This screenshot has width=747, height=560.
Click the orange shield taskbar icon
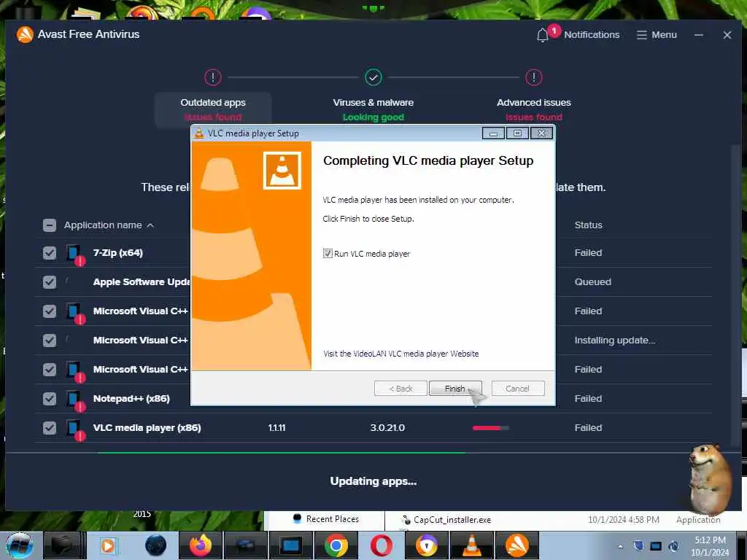coord(426,545)
